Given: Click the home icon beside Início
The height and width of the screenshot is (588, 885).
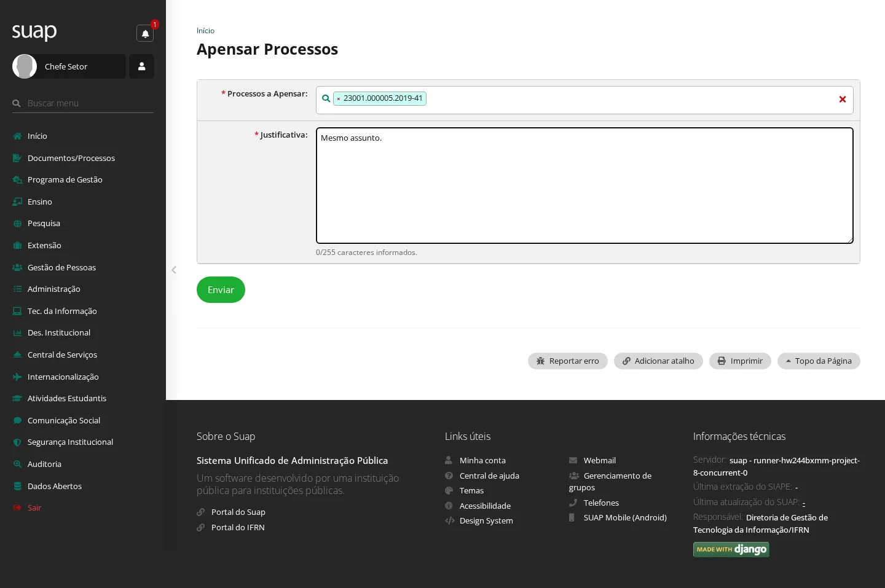Looking at the screenshot, I should [17, 136].
